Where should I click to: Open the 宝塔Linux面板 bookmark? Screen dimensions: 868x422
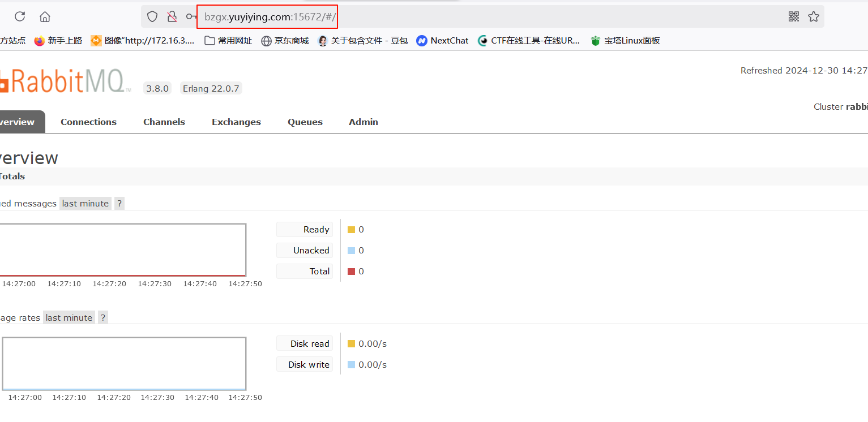625,41
